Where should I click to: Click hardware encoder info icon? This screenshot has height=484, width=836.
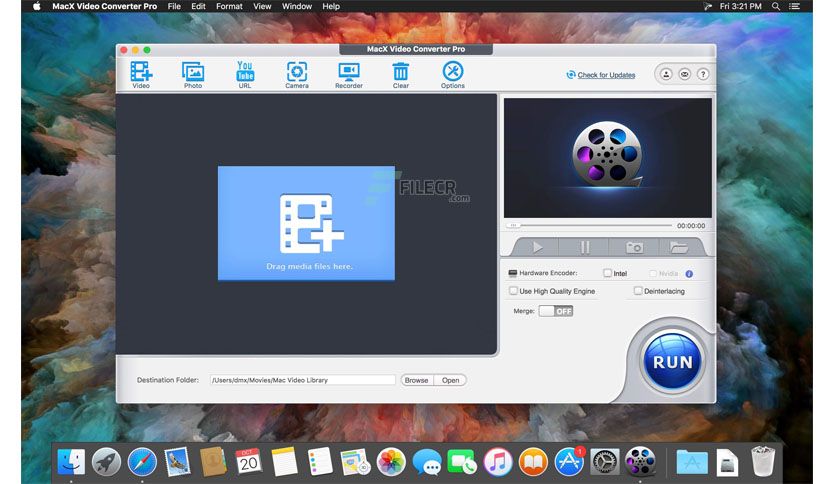click(689, 273)
